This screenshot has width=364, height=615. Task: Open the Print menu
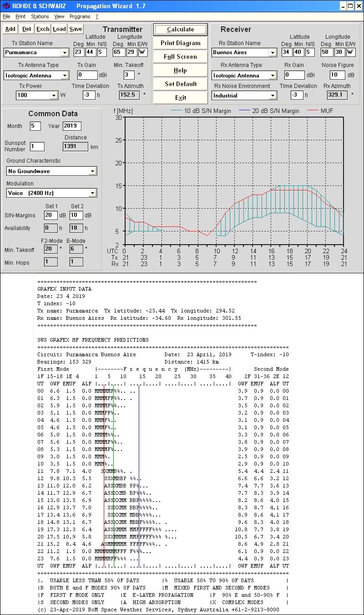20,16
